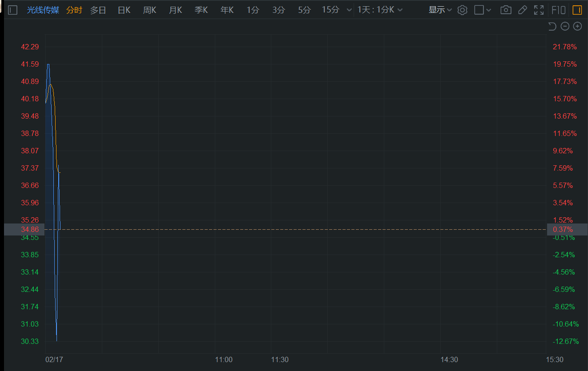Click the -12.67% percent axis label
This screenshot has height=371, width=588.
tap(566, 341)
